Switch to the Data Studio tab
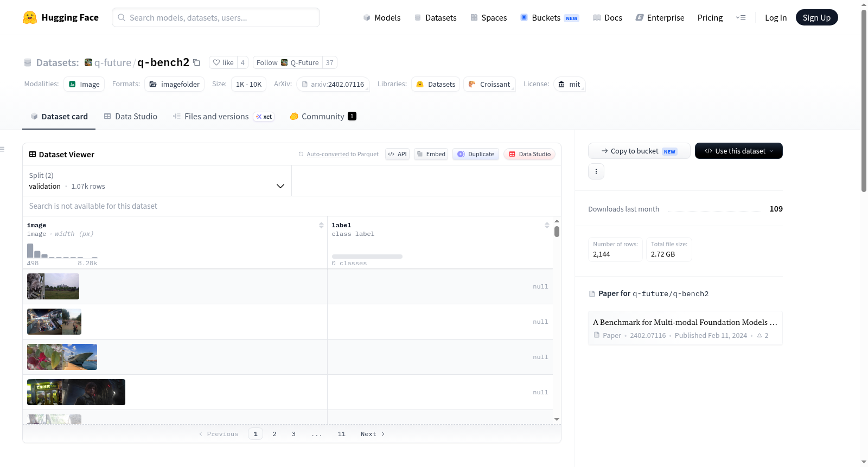The height and width of the screenshot is (467, 868). pos(131,117)
